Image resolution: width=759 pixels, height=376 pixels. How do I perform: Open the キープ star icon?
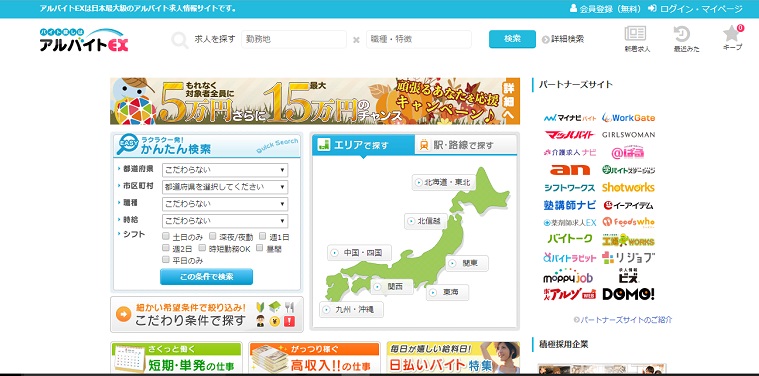point(732,33)
